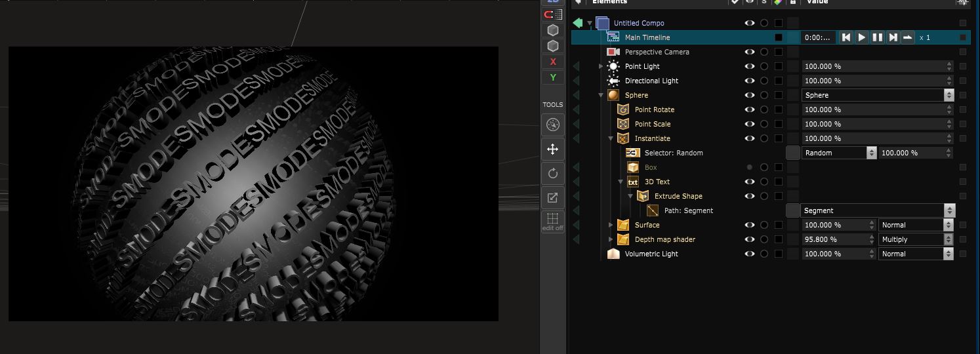Collapse the Instantiate node

pos(611,138)
